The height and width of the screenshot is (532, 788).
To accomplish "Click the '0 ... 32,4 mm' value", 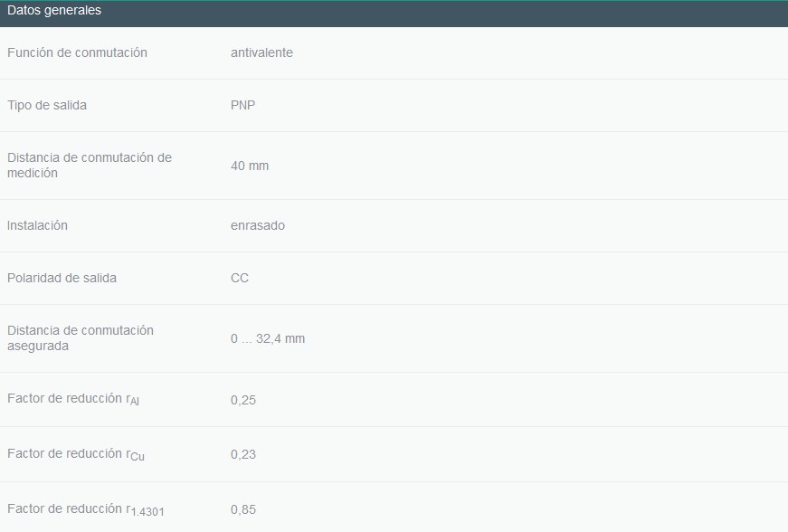I will coord(268,338).
